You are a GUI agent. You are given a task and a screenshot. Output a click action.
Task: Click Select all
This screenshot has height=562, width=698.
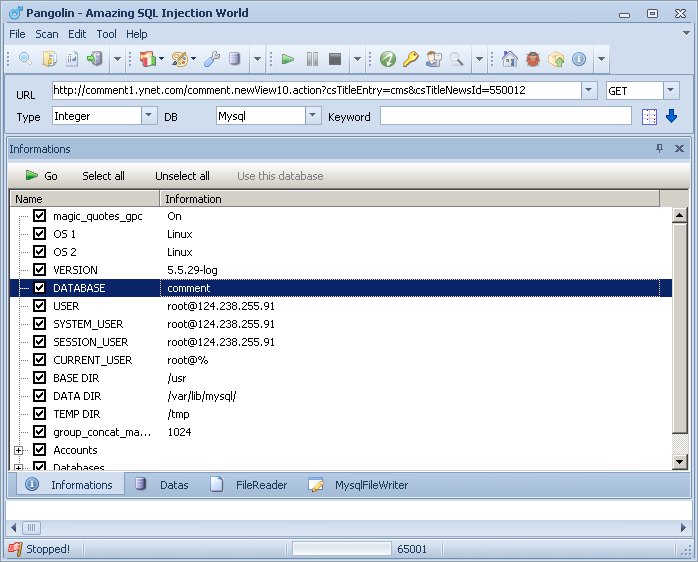pyautogui.click(x=103, y=176)
